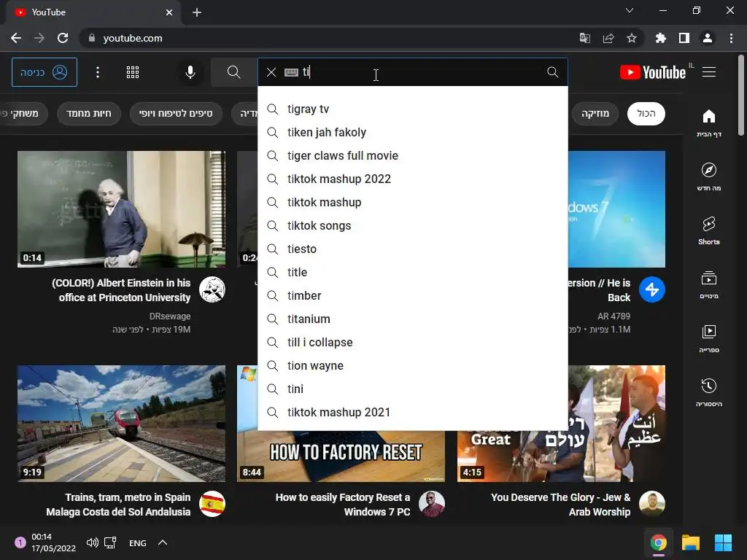Select the suggestion "tini"

pyautogui.click(x=413, y=389)
